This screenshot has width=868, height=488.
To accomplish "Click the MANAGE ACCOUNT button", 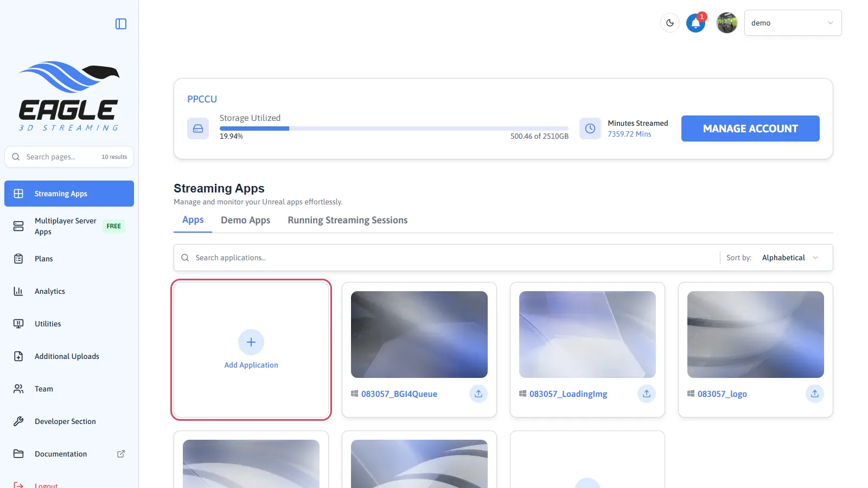I will [750, 129].
